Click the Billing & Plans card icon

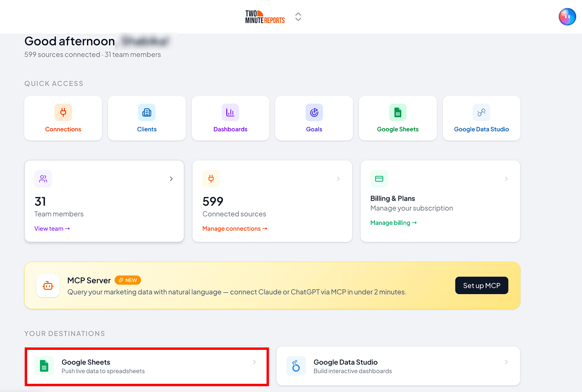pyautogui.click(x=379, y=179)
